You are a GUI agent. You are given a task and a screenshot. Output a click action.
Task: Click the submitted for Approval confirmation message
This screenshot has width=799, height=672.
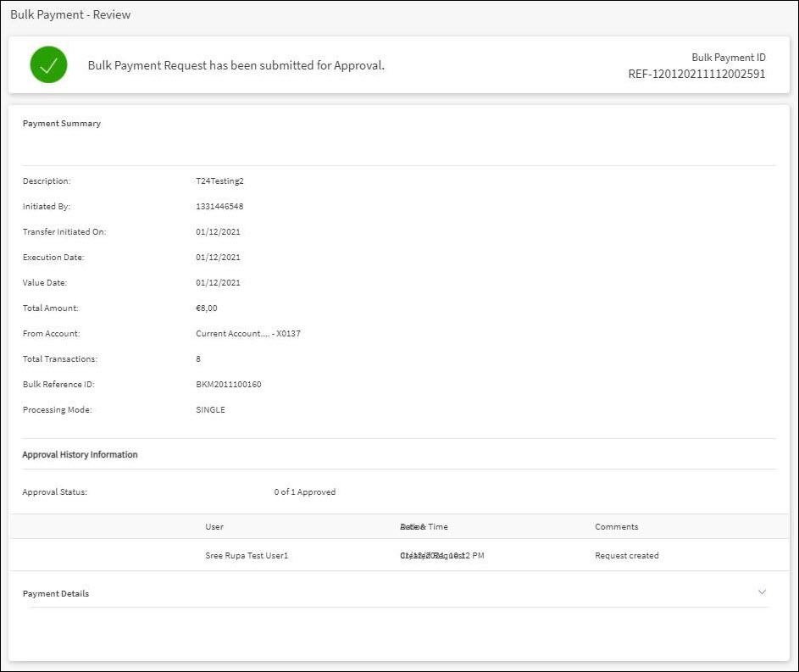click(x=236, y=65)
